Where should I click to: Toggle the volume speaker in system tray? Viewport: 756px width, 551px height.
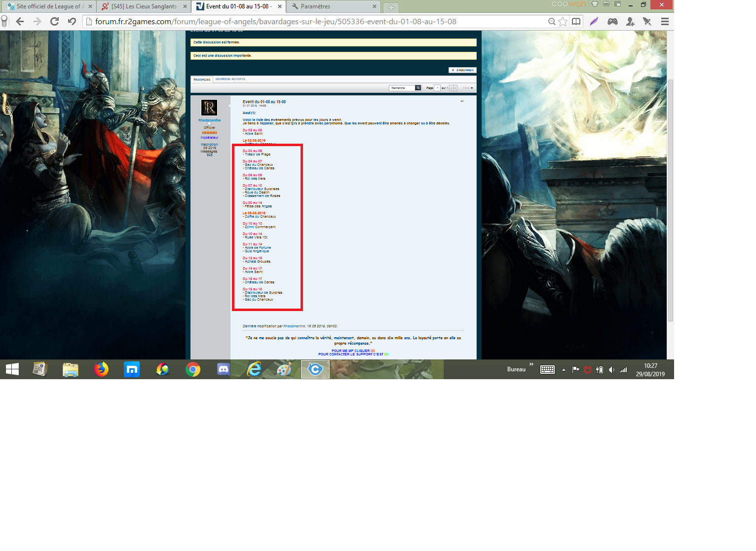pos(611,370)
